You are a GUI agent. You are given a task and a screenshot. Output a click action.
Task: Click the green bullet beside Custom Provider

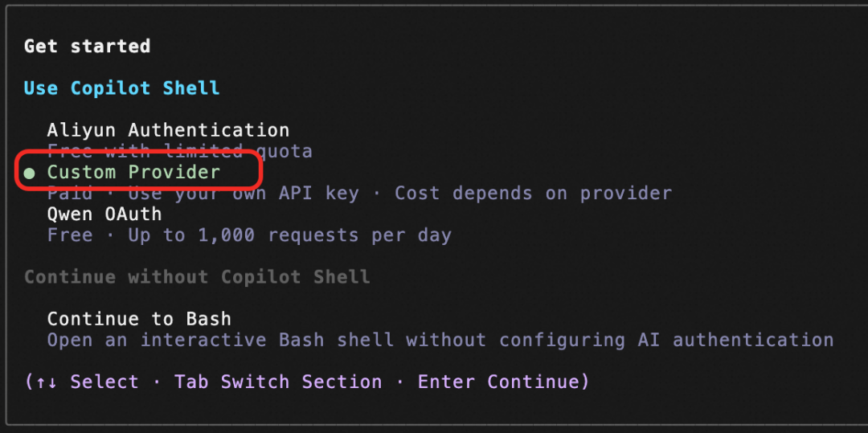tap(30, 174)
